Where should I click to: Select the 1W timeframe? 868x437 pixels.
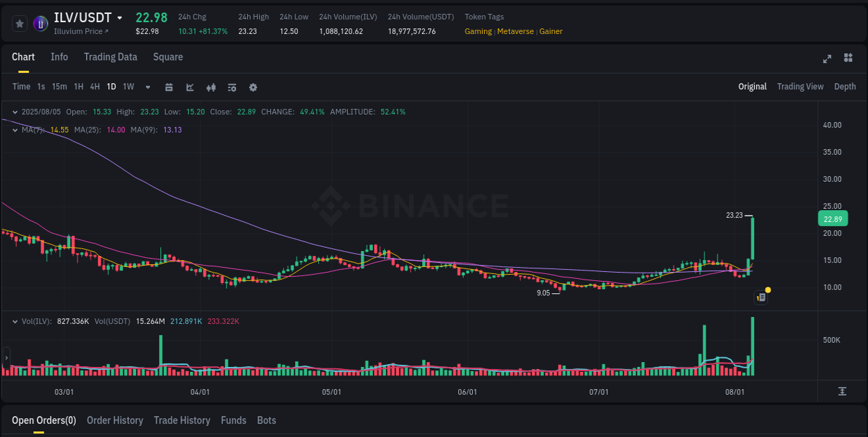[128, 87]
